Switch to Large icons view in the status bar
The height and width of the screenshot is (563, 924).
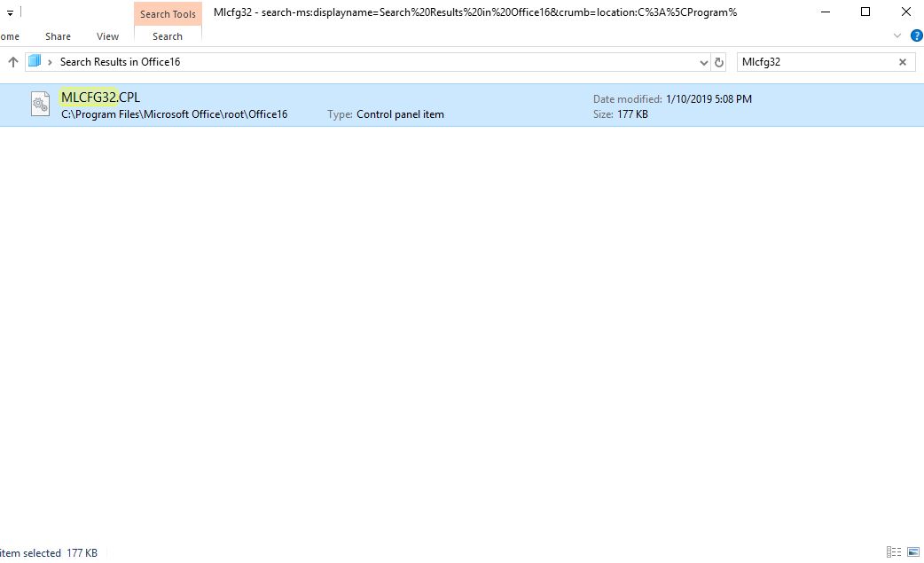pos(912,552)
